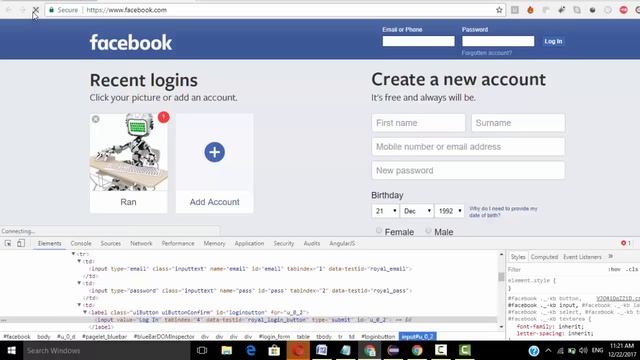The image size is (640, 360).
Task: Open the Sources tab in DevTools
Action: pyautogui.click(x=111, y=243)
